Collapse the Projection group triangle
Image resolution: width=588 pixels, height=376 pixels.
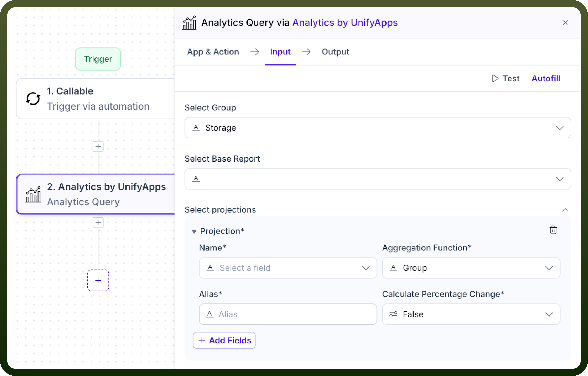click(194, 231)
